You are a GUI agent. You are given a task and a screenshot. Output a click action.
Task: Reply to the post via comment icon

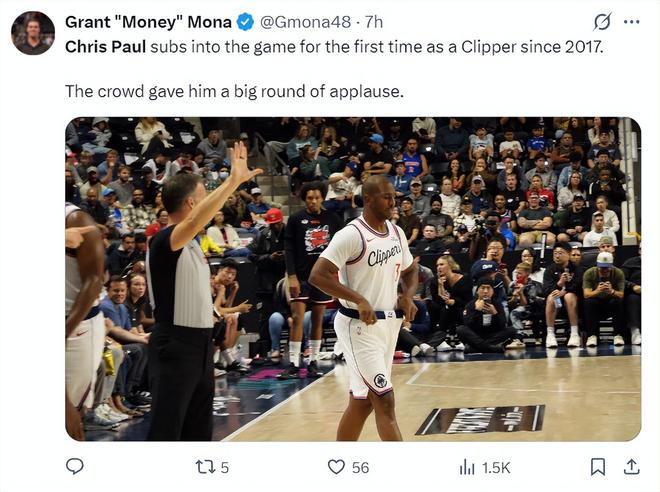click(x=74, y=466)
